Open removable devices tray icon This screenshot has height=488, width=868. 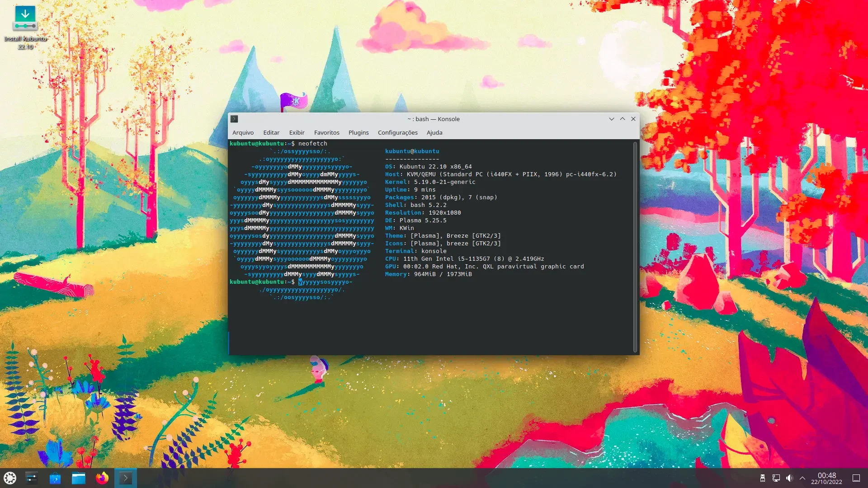click(x=763, y=478)
